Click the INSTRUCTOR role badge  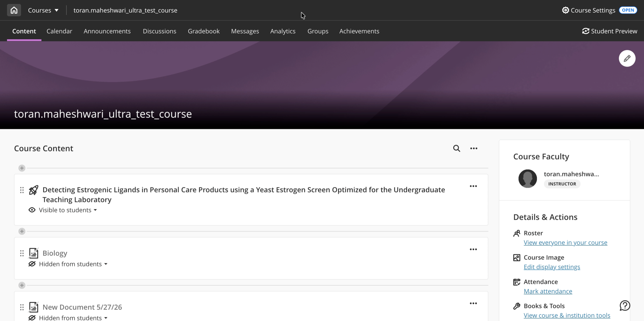[562, 184]
